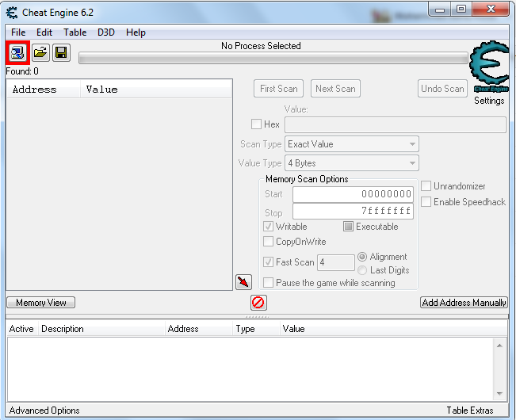This screenshot has height=420, width=516.
Task: Click the Next Scan button
Action: coord(335,89)
